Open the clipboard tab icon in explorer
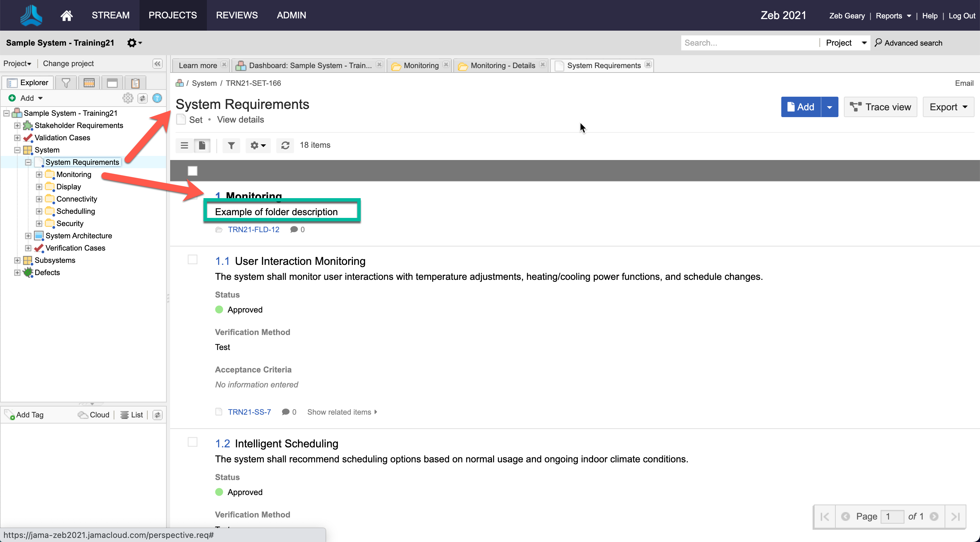The width and height of the screenshot is (980, 542). point(135,83)
